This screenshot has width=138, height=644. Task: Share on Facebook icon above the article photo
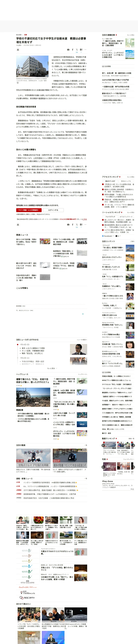point(73,50)
